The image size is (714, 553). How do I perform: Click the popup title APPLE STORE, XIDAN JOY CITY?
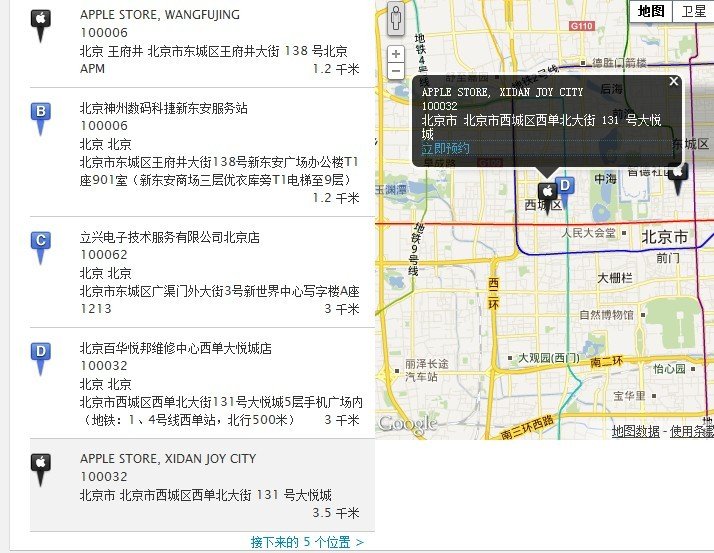pyautogui.click(x=502, y=92)
